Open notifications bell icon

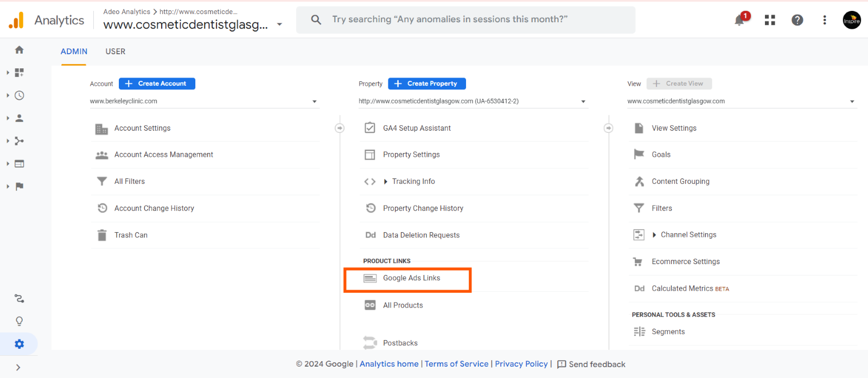tap(739, 20)
